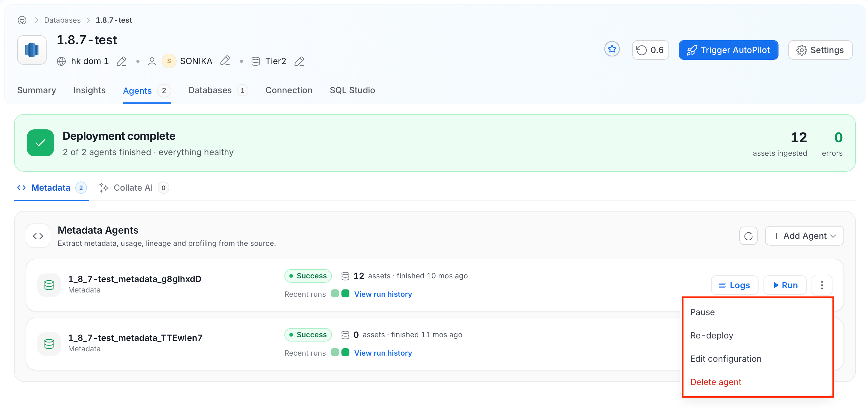Open agent 1_8_7-test_metadata_TTEwlen7
The height and width of the screenshot is (420, 868).
(x=135, y=338)
